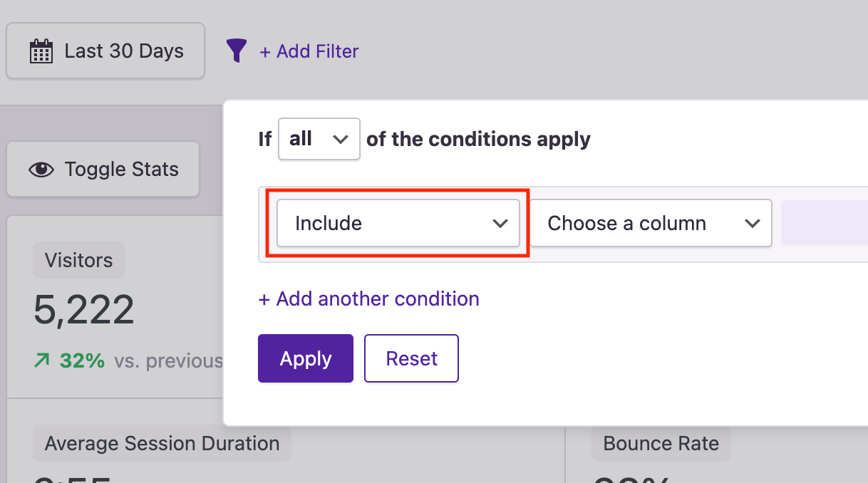The height and width of the screenshot is (483, 868).
Task: Open the 'Choose a column' dropdown
Action: [x=649, y=223]
